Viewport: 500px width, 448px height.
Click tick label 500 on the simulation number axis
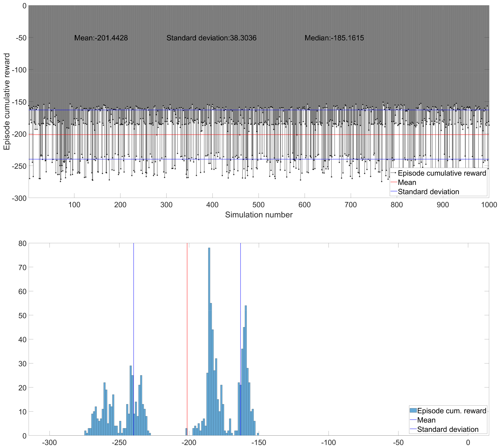(258, 205)
